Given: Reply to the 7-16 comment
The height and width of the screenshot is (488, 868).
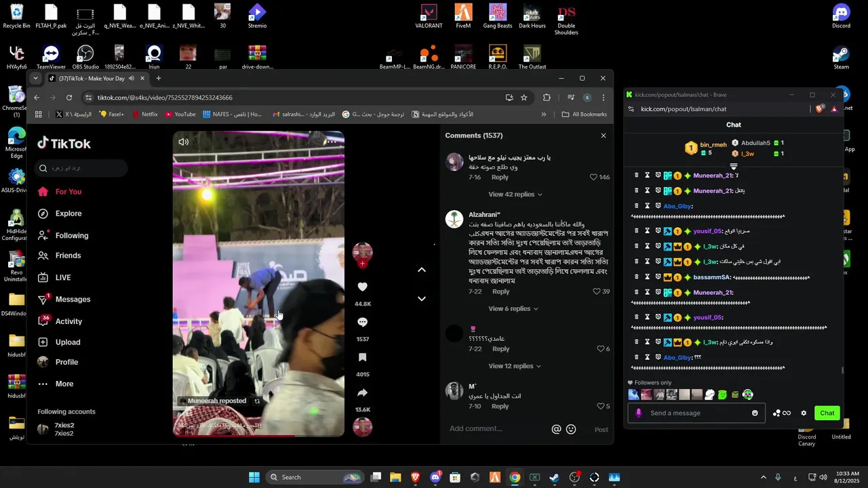Looking at the screenshot, I should point(500,177).
